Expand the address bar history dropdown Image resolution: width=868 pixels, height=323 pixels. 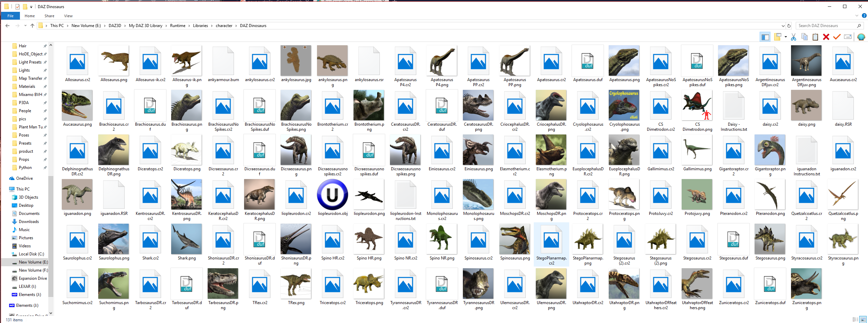(x=783, y=26)
